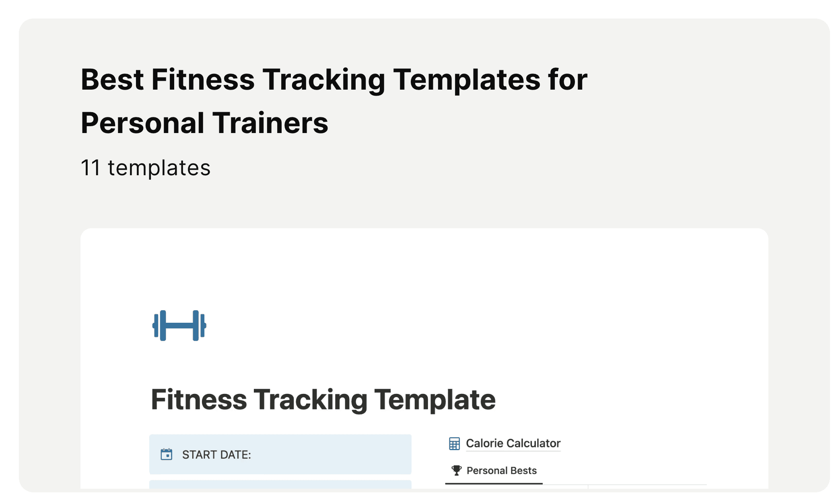Click the Best Fitness Tracking Templates heading
The image size is (840, 504).
tap(334, 100)
